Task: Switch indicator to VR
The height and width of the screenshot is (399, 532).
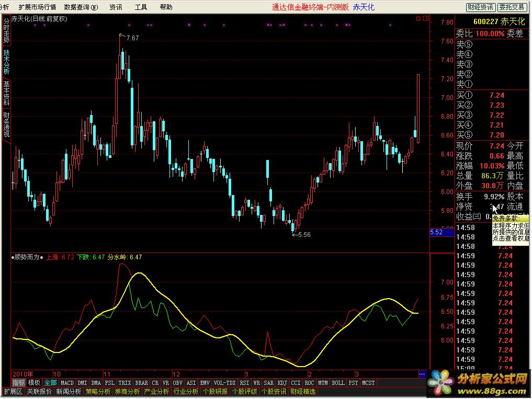Action: tap(166, 383)
